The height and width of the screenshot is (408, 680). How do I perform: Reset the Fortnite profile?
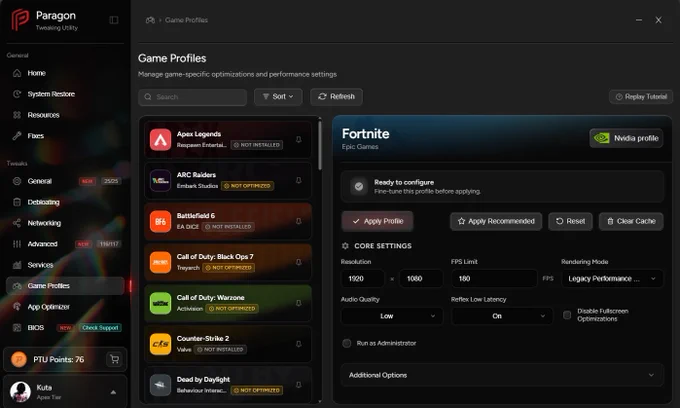coord(570,221)
